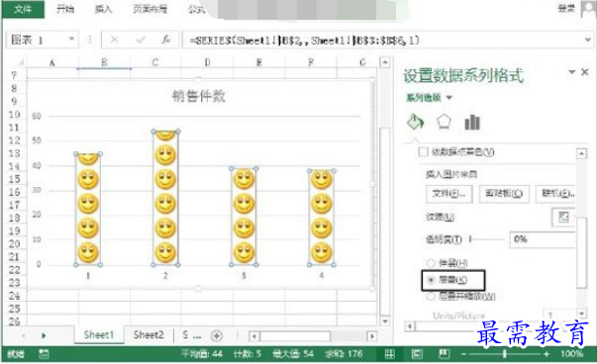Click worksheet vertical scroll down arrow
The height and width of the screenshot is (364, 597).
[385, 321]
